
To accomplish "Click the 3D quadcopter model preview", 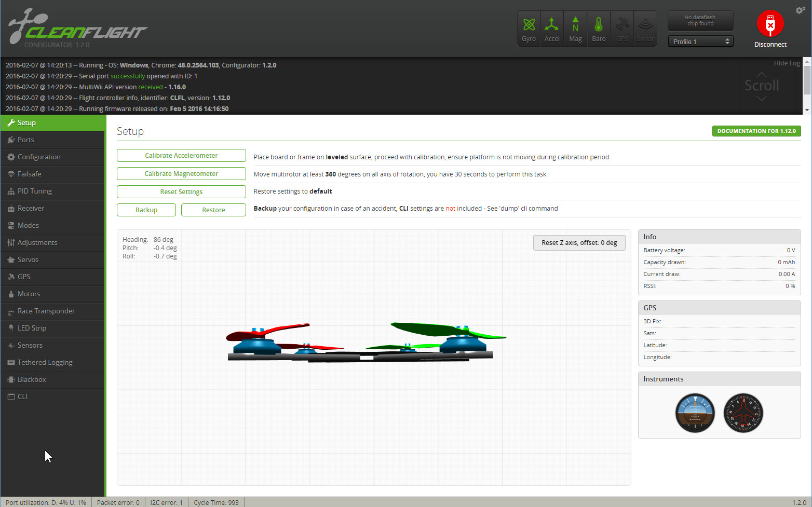I will (x=366, y=342).
